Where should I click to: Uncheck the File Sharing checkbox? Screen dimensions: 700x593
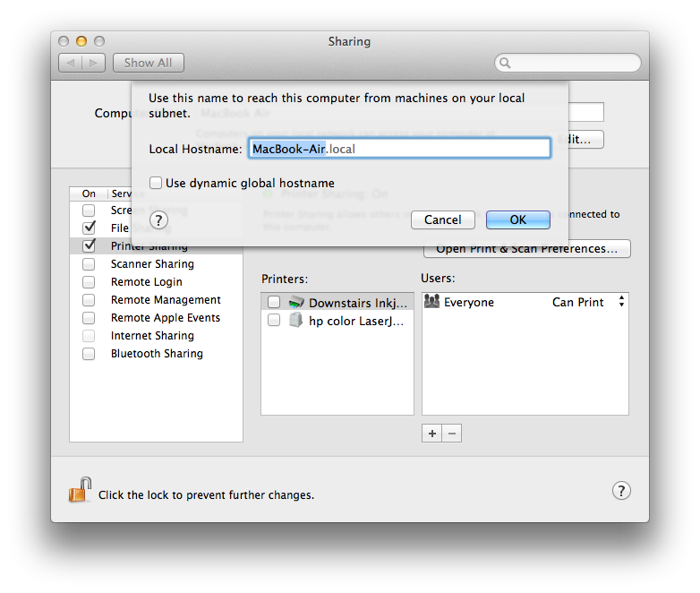[89, 228]
